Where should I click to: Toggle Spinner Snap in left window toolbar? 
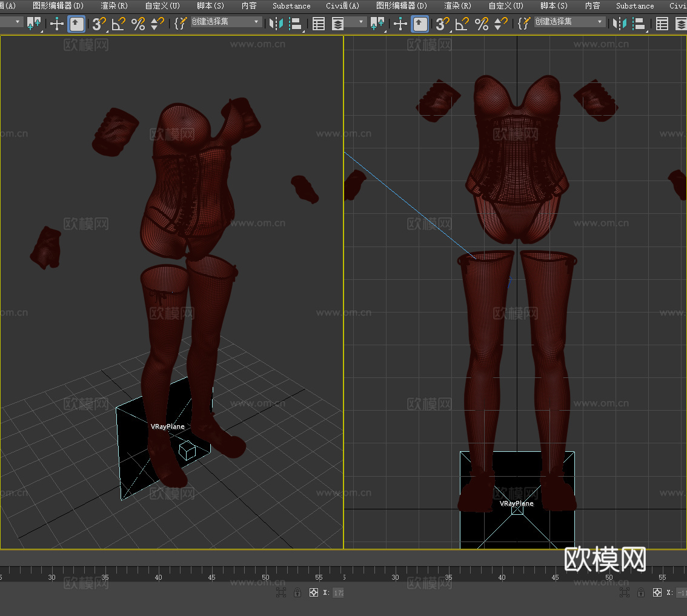[158, 24]
